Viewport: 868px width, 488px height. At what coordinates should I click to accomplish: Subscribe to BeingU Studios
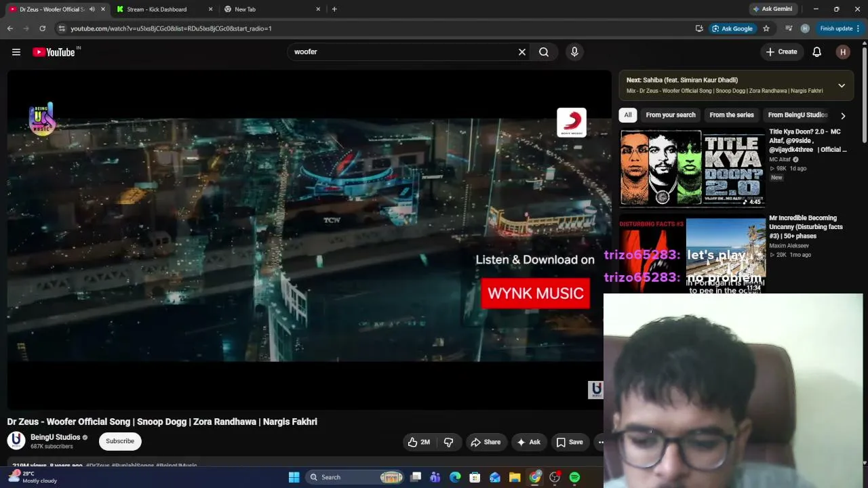tap(120, 441)
